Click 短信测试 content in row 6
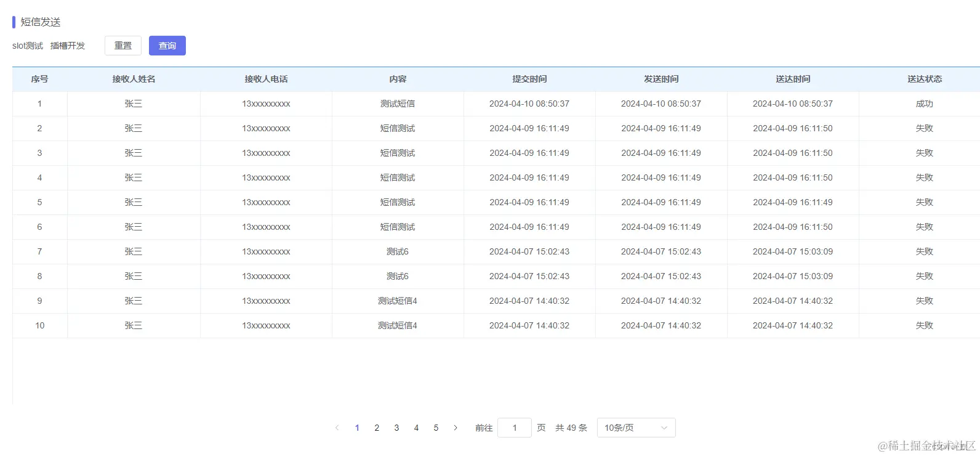Screen dimensions: 980x456 coord(398,227)
